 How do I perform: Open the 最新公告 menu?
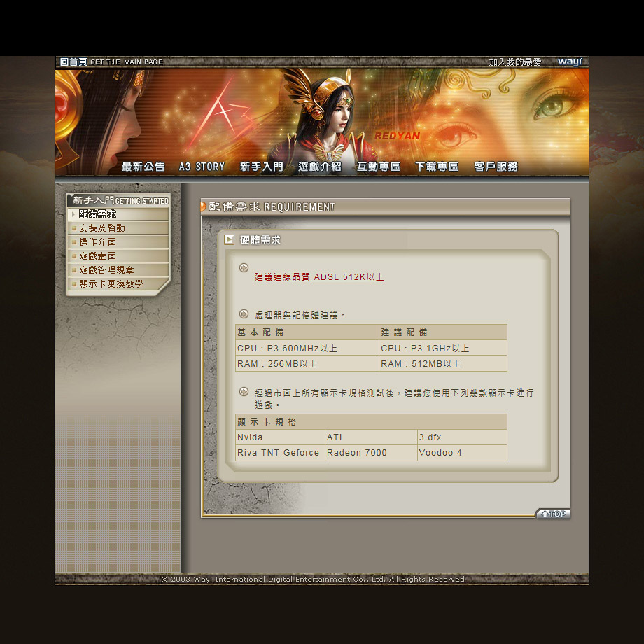tap(143, 167)
